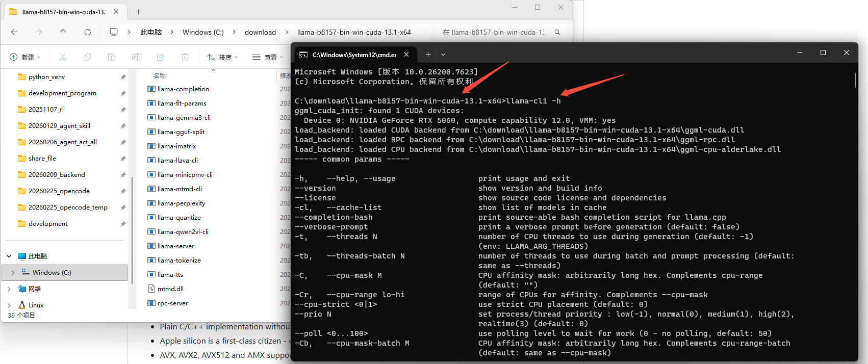868x364 pixels.
Task: Click the download breadcrumb
Action: point(260,32)
